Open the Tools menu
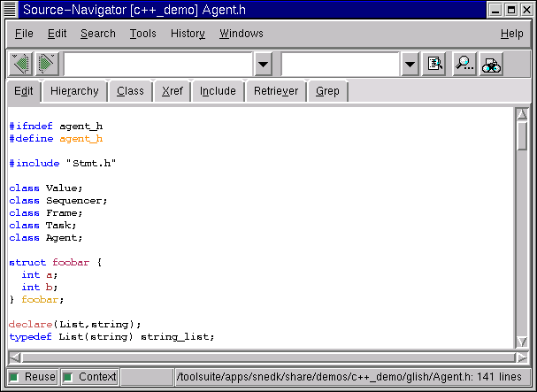The width and height of the screenshot is (537, 392). click(x=142, y=34)
